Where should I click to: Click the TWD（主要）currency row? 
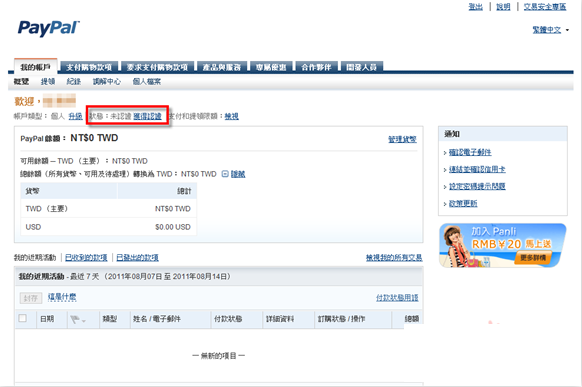[x=108, y=209]
